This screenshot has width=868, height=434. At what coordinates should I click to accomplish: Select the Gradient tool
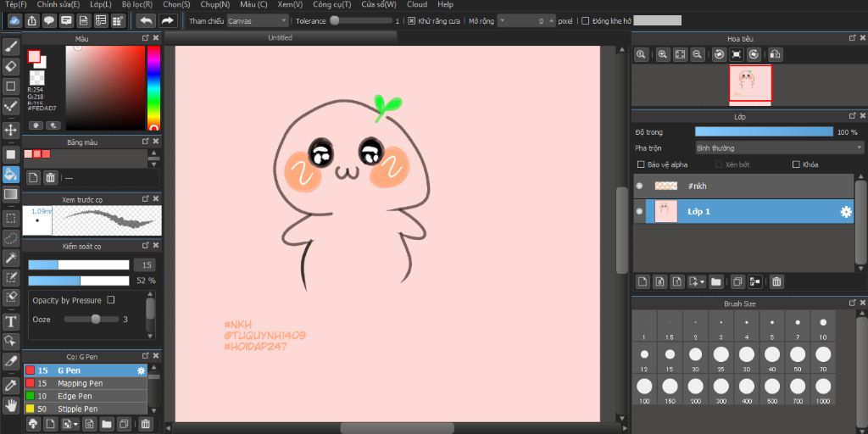[11, 194]
